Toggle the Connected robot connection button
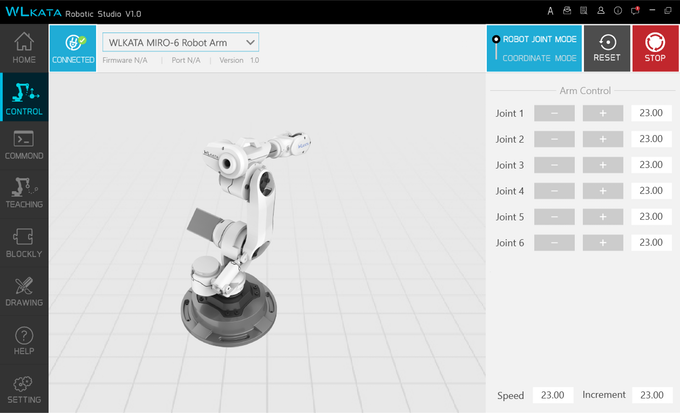The image size is (680, 413). [x=73, y=48]
